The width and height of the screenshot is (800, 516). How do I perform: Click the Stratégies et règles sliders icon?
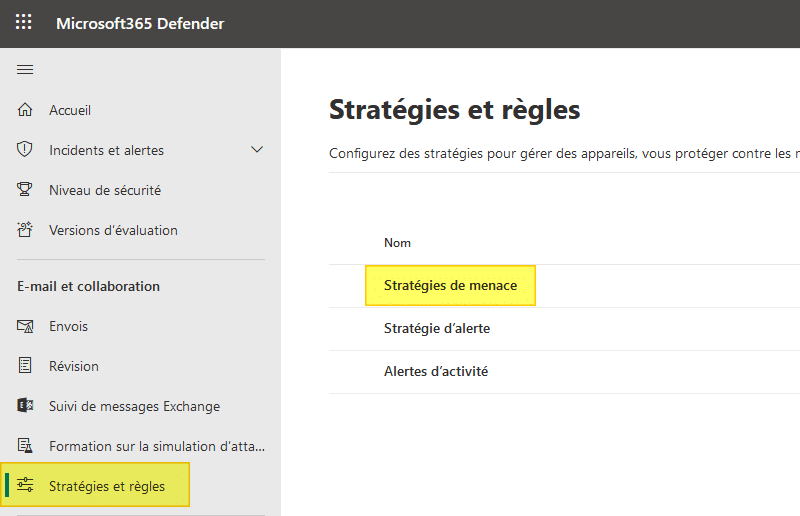(26, 486)
